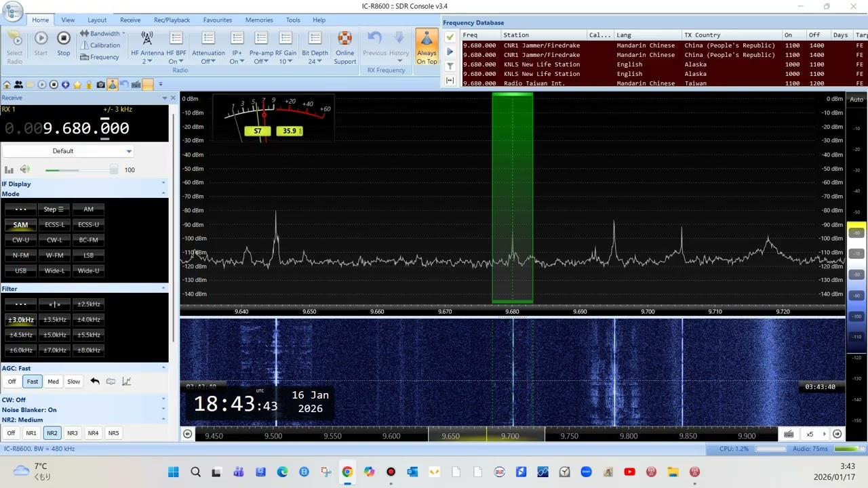This screenshot has width=868, height=488.
Task: Click the yellow star favourites icon
Action: click(77, 85)
